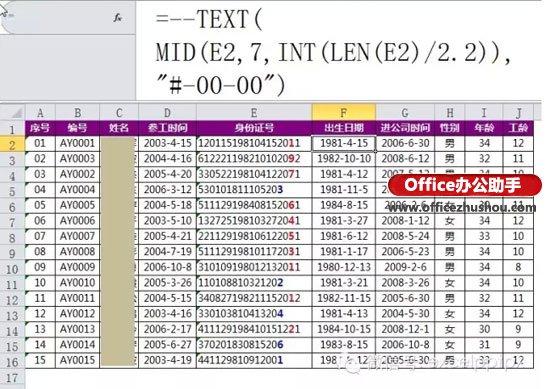Click the 参工时间 header cell
Screen dimensions: 550x389
tap(167, 128)
